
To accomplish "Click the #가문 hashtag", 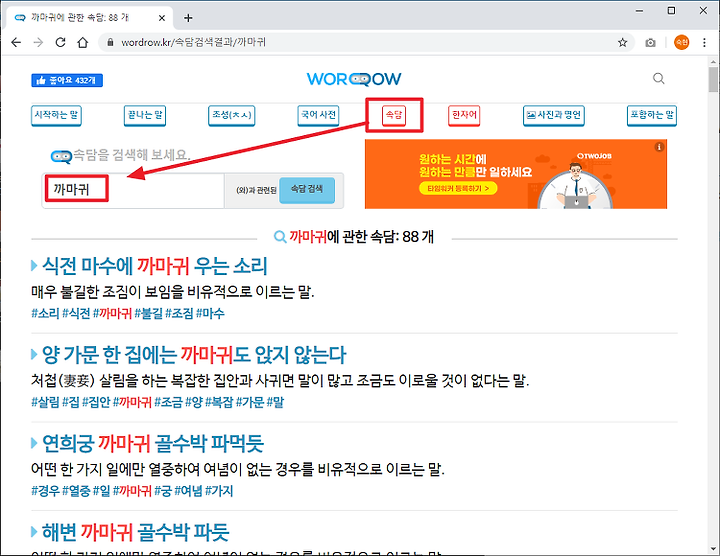I will [250, 402].
